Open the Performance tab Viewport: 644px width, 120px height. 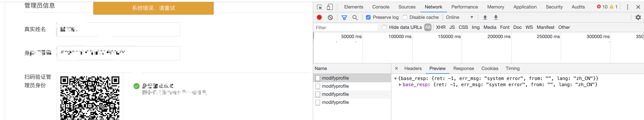[464, 7]
